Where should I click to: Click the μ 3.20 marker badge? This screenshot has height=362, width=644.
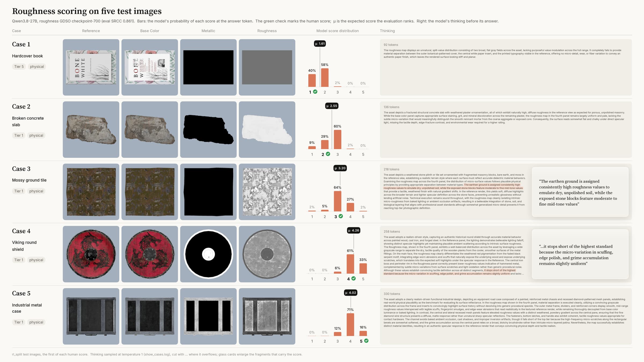pos(340,168)
